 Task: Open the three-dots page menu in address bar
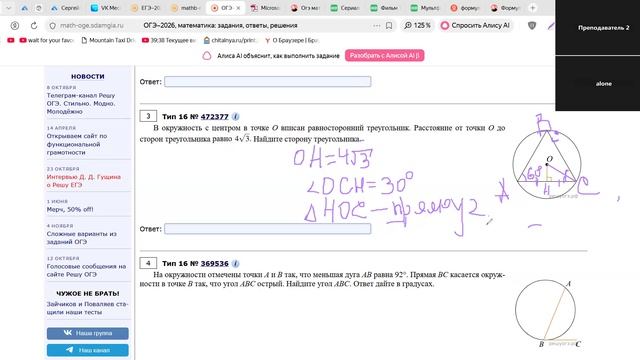pos(376,25)
